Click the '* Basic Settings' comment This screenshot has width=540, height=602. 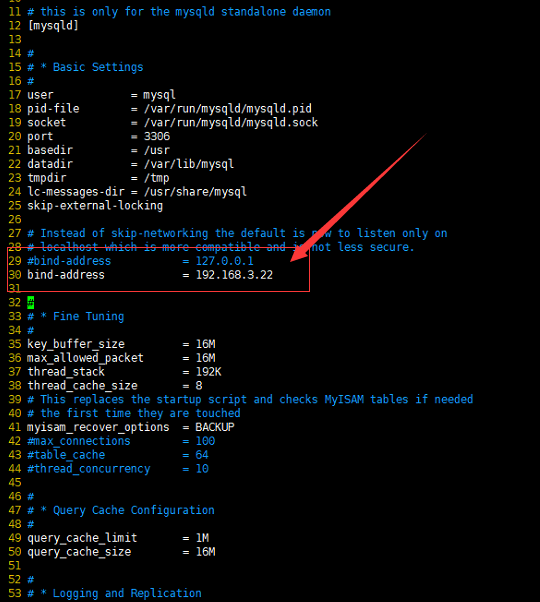pos(92,67)
